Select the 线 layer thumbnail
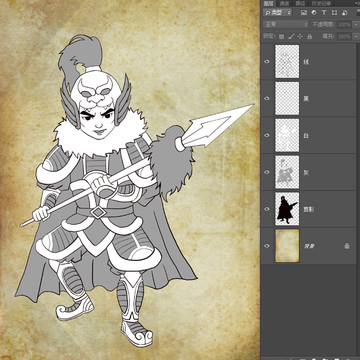360x360 pixels. (x=287, y=61)
